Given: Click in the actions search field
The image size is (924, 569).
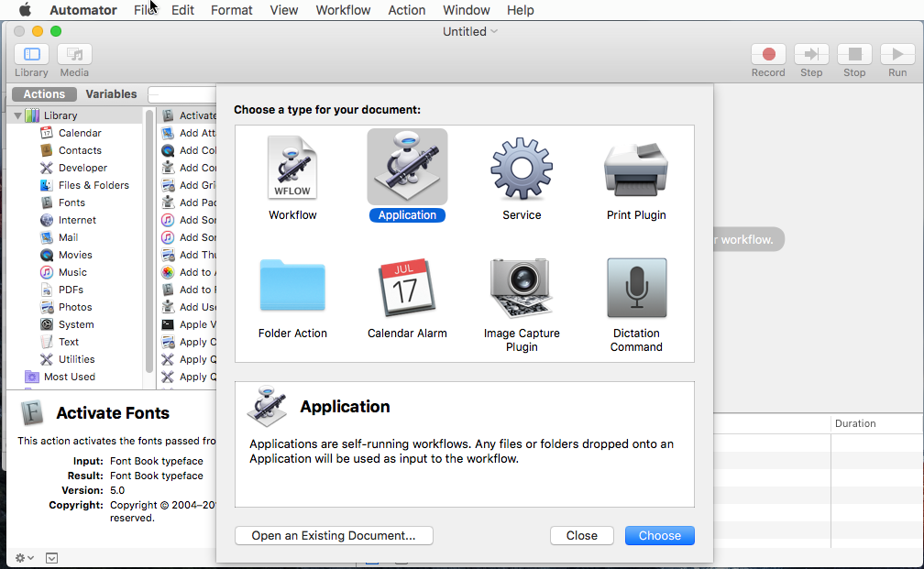Looking at the screenshot, I should pyautogui.click(x=182, y=94).
